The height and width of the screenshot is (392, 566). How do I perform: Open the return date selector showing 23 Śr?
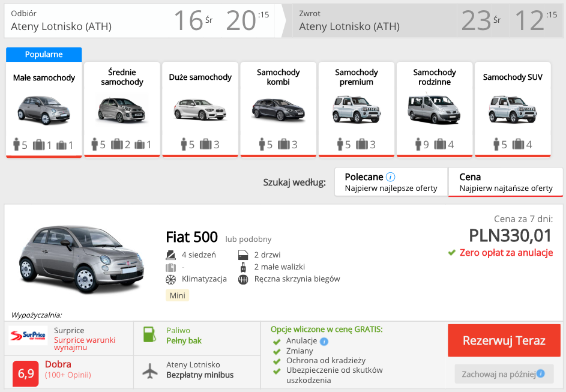(x=477, y=20)
